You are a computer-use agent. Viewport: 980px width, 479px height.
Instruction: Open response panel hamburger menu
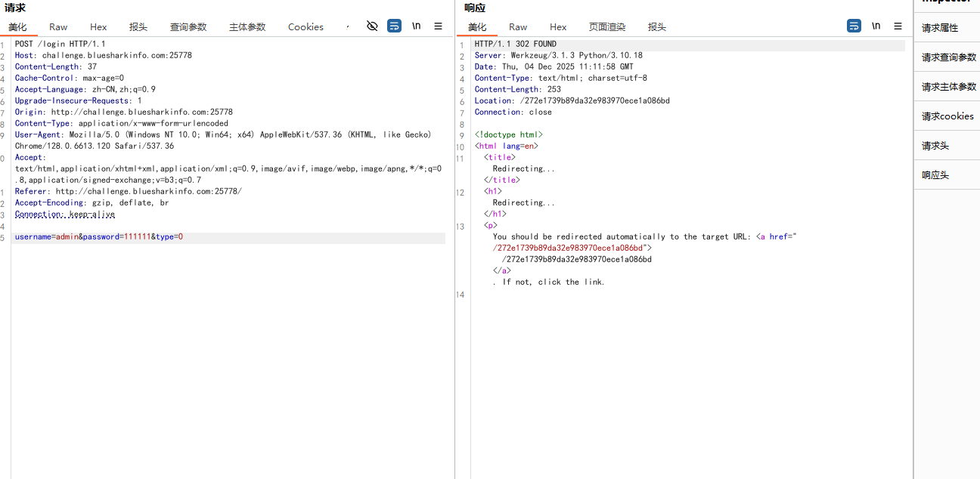tap(898, 26)
